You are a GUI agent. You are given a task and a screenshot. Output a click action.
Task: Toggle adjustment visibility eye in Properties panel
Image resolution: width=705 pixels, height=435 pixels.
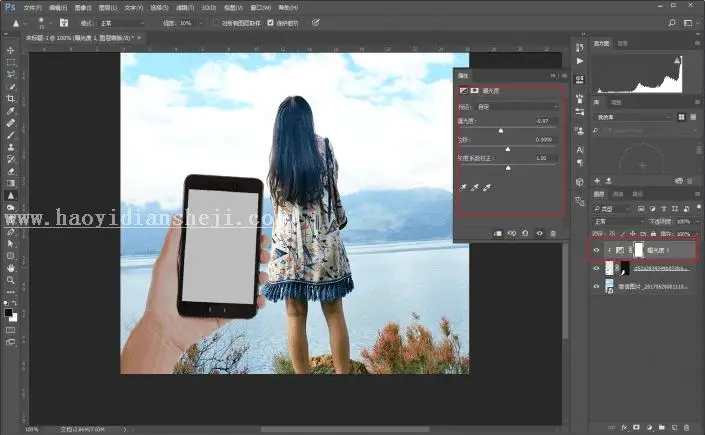(x=540, y=233)
